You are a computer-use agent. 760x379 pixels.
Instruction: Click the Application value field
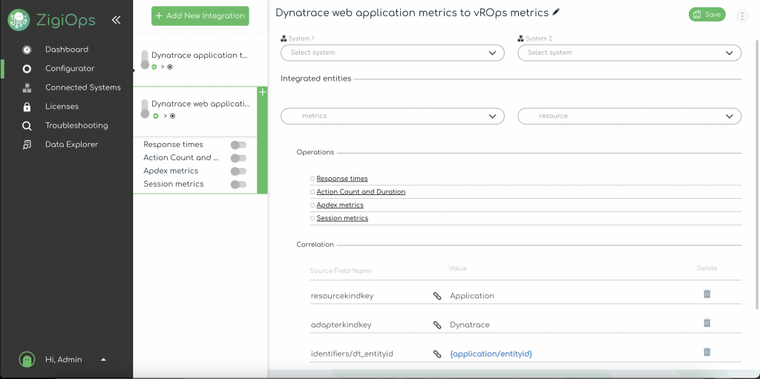472,296
